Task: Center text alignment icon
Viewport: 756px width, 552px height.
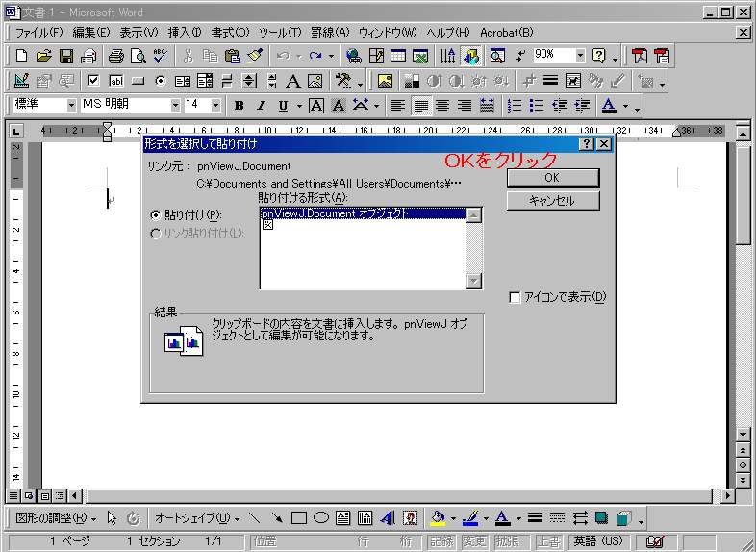Action: tap(442, 106)
